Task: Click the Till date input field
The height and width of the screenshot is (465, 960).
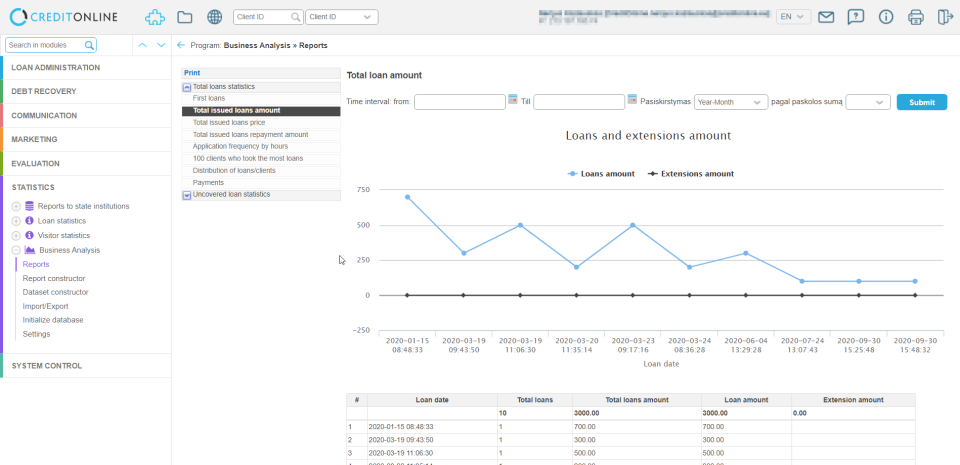Action: (x=579, y=102)
